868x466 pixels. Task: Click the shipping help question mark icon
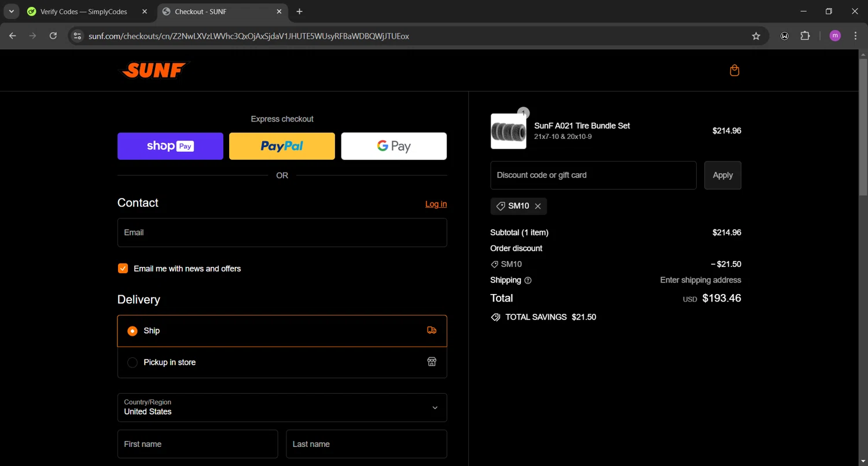pos(528,280)
